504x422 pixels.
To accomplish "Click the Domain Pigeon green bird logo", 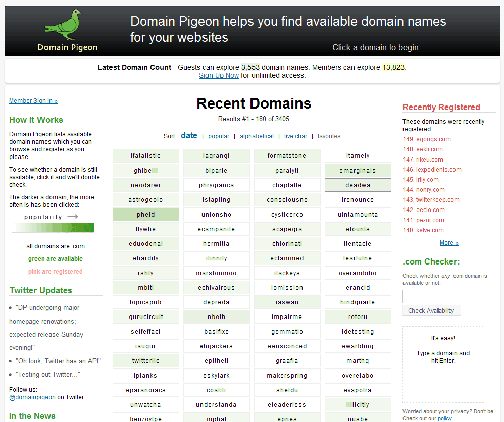I will click(x=63, y=25).
